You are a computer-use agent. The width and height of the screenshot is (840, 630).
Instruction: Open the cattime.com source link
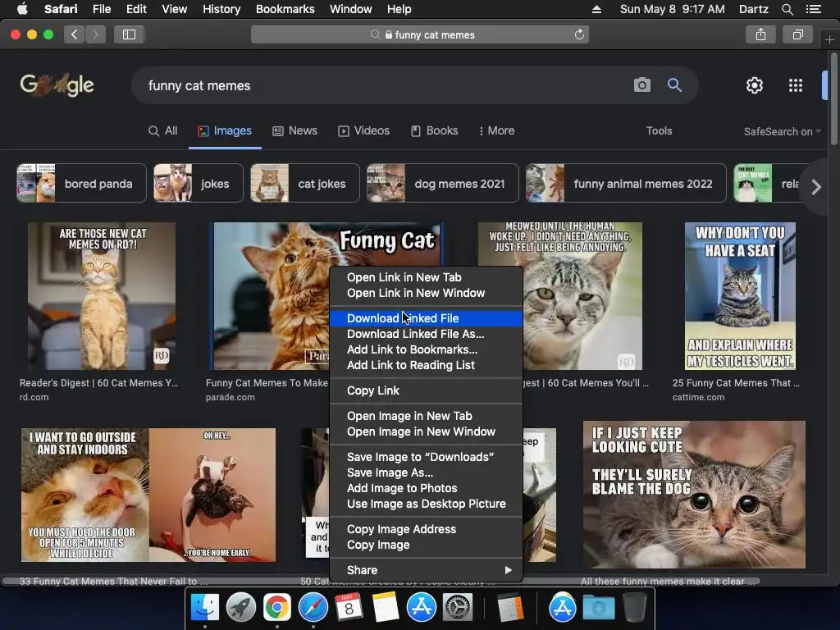tap(699, 398)
